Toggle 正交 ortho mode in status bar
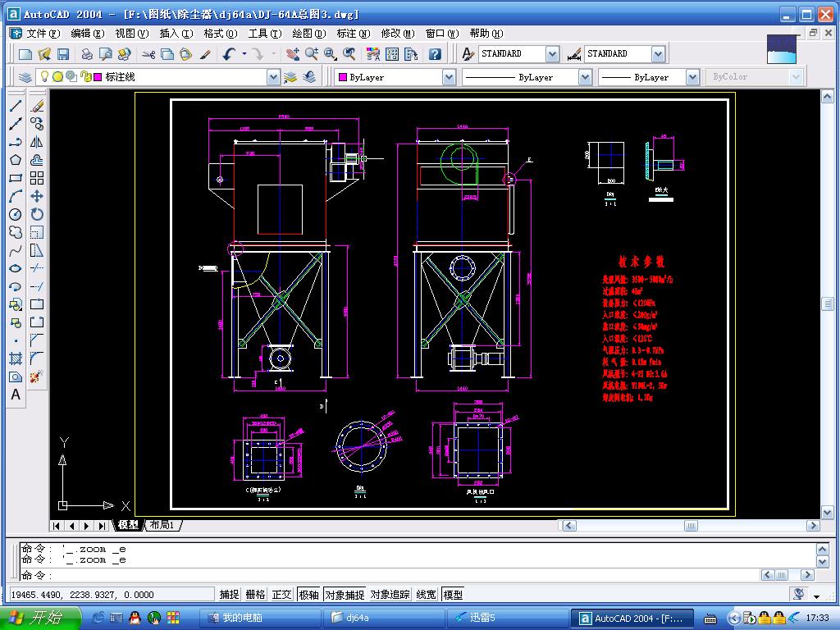The image size is (840, 630). (x=281, y=595)
